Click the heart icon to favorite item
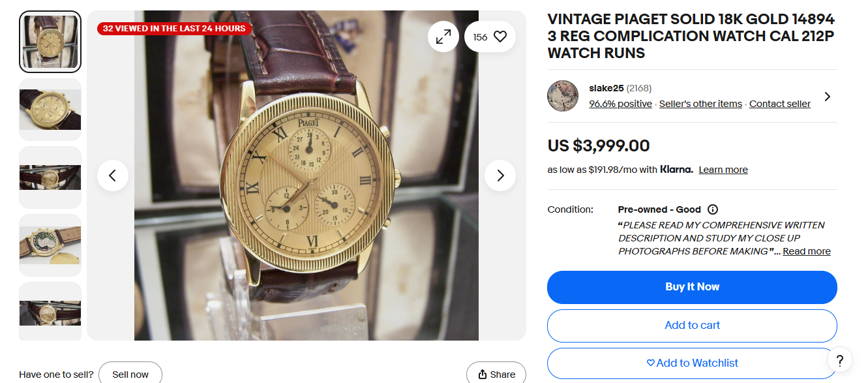The width and height of the screenshot is (868, 383). pyautogui.click(x=500, y=37)
